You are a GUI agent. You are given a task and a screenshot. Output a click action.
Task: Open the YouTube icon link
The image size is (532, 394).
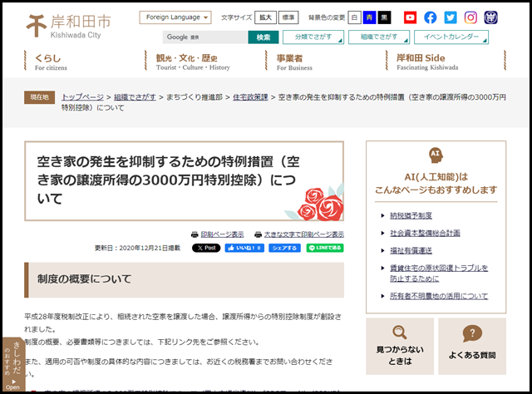pyautogui.click(x=410, y=17)
